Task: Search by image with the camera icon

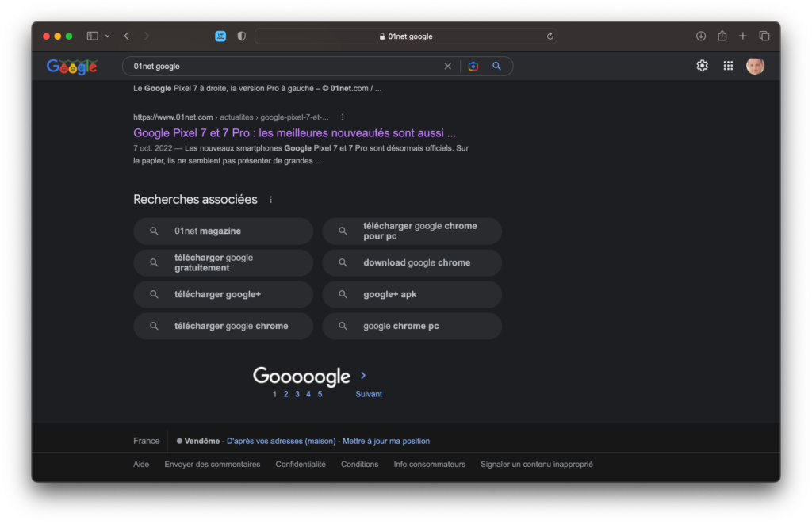Action: [473, 67]
